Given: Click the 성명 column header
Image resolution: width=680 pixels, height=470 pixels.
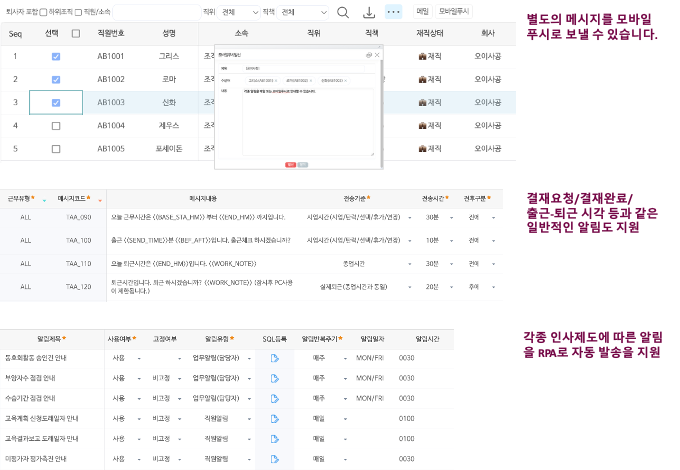Looking at the screenshot, I should [x=169, y=33].
